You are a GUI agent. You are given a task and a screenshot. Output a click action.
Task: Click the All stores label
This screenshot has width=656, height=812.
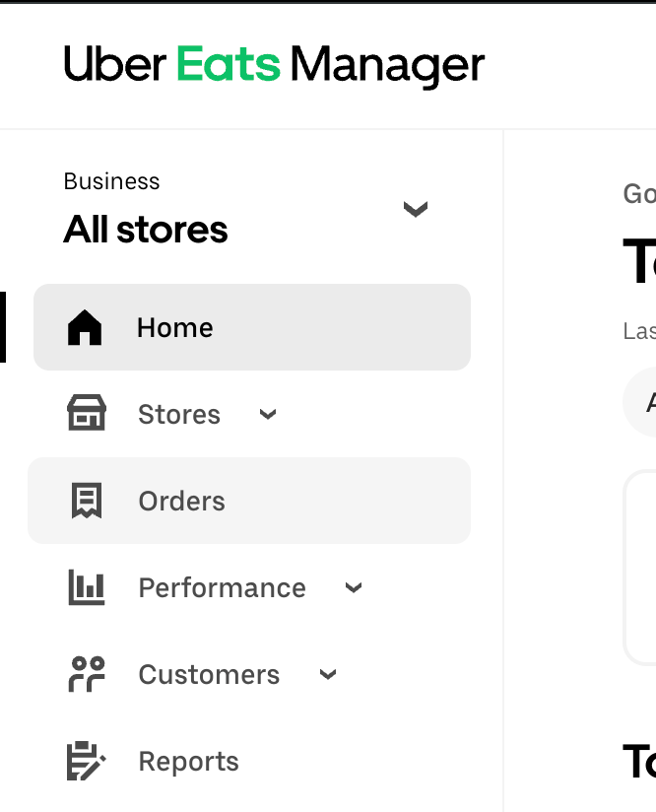coord(145,229)
